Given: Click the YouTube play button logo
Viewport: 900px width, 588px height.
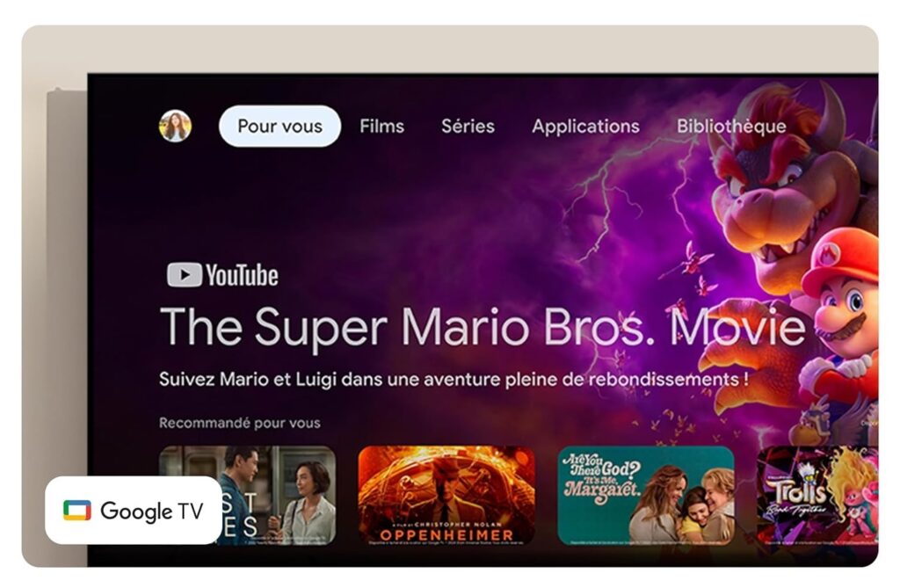Looking at the screenshot, I should [x=185, y=275].
